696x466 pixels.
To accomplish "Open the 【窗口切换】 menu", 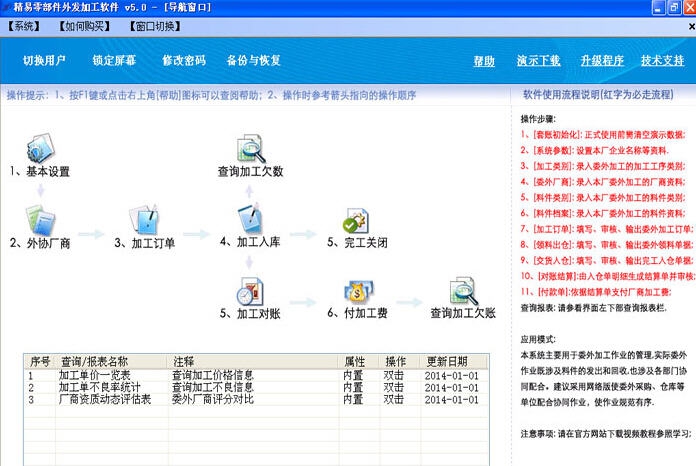I will click(155, 26).
